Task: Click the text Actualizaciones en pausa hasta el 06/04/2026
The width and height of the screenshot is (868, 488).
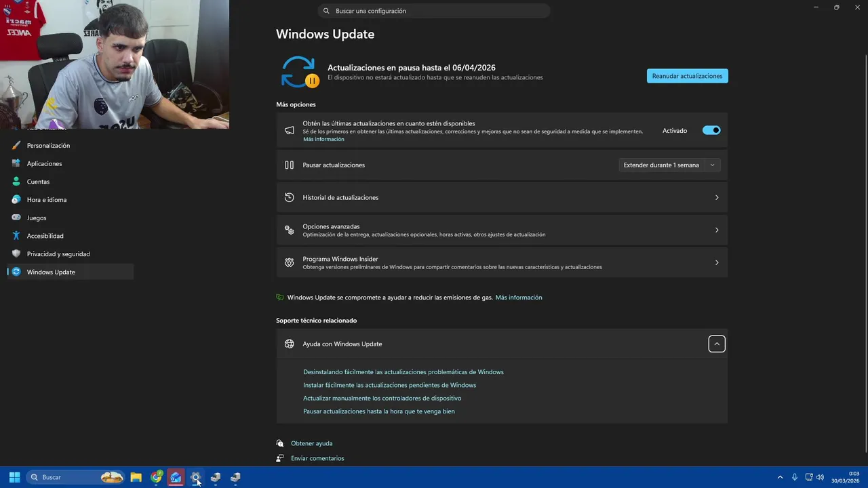Action: point(412,68)
